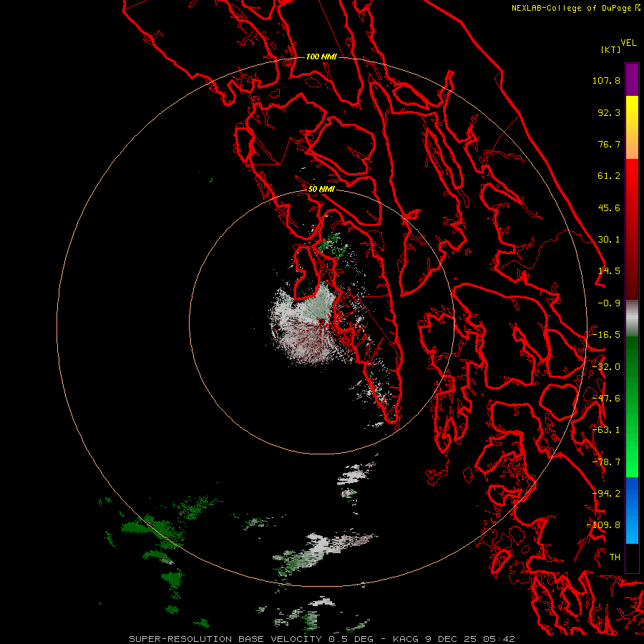Click the gray-white segment of the color bar
644x644 pixels.
tap(632, 318)
